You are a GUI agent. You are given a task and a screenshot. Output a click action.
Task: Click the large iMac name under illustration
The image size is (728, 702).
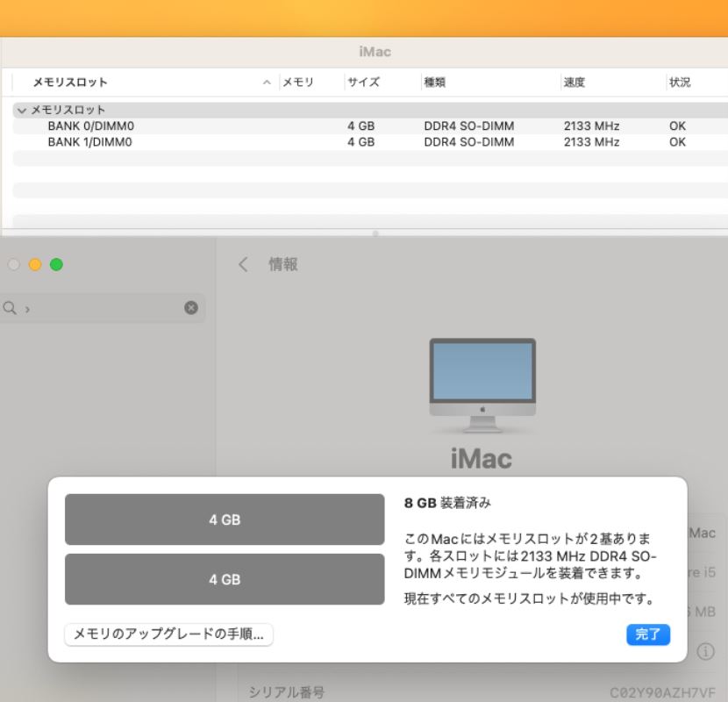coord(482,459)
